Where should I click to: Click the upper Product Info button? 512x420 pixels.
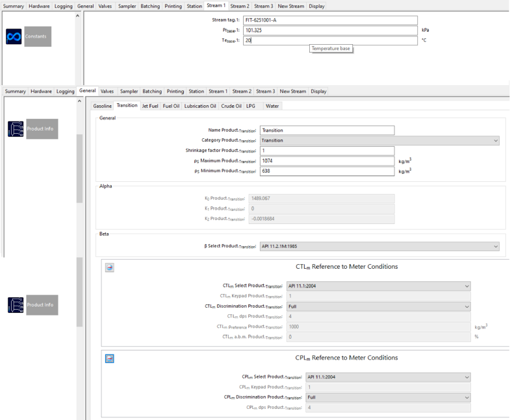coord(42,129)
